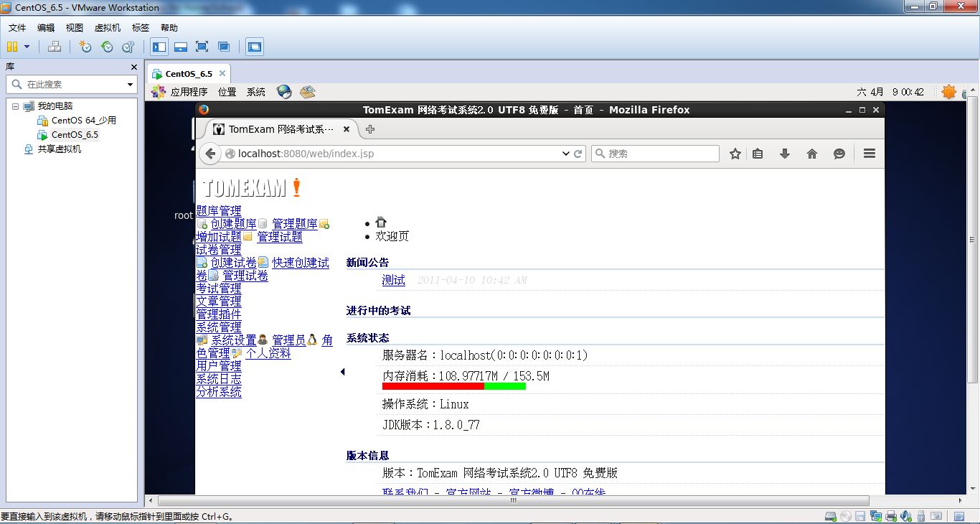Viewport: 980px width, 524px height.
Task: Click the send Ctrl+Alt+Del toolbar icon
Action: pos(55,47)
